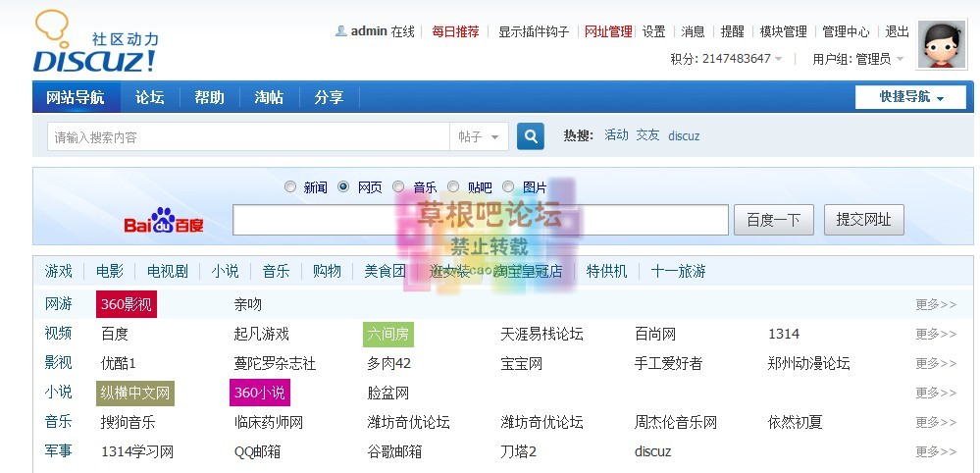Viewport: 980px width, 473px height.
Task: Switch to the 论坛 navigation tab
Action: pyautogui.click(x=150, y=97)
